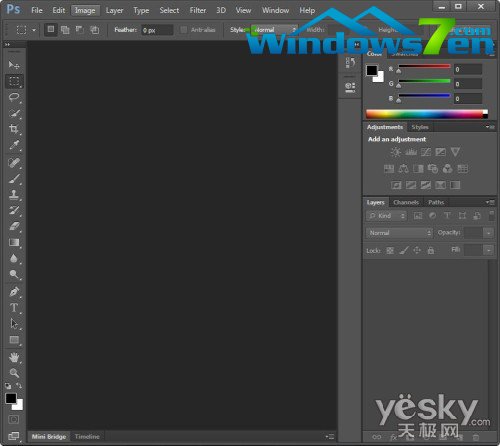Open the Style dropdown
500x446 pixels.
[274, 30]
